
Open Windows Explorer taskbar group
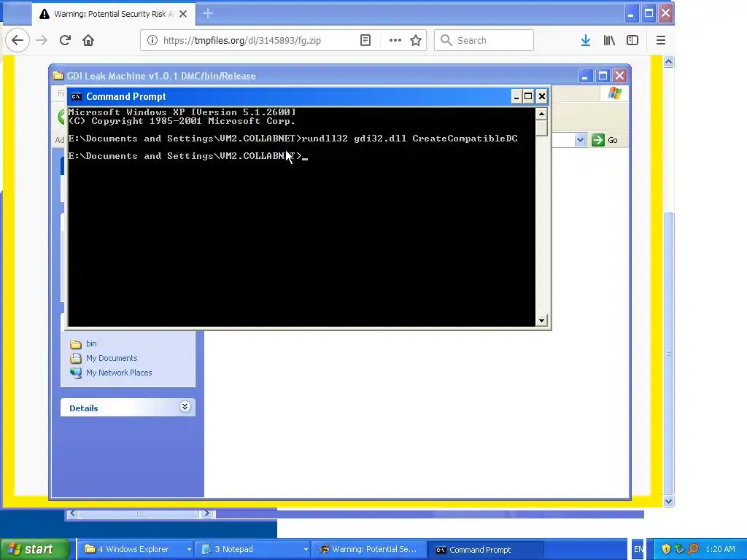(x=134, y=549)
